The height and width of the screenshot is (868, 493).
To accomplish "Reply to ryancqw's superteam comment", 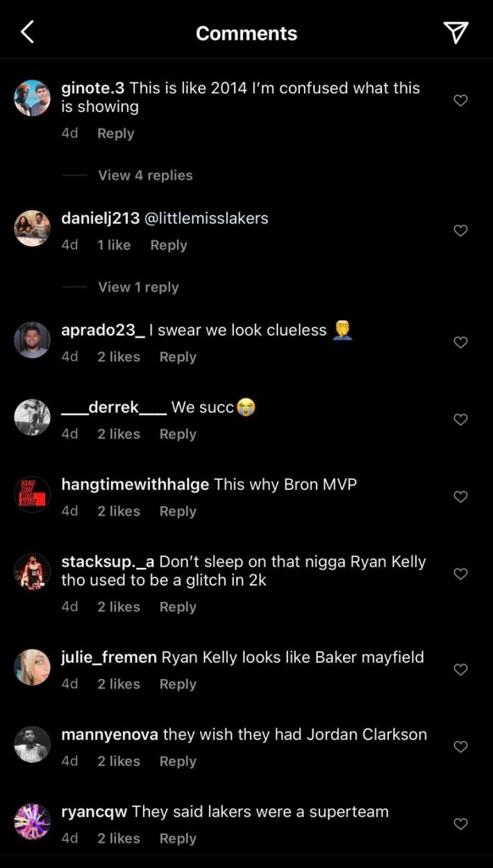I will [x=177, y=838].
